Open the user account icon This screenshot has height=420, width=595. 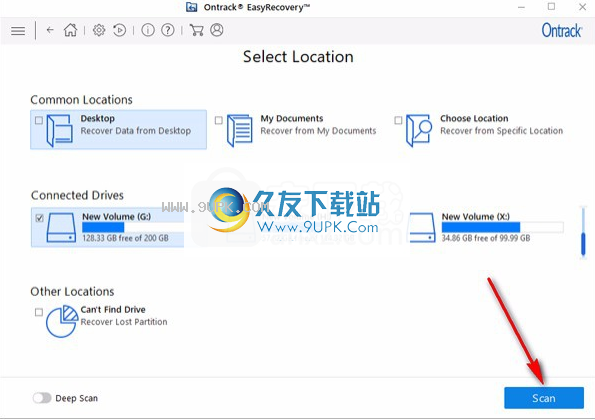pyautogui.click(x=217, y=30)
